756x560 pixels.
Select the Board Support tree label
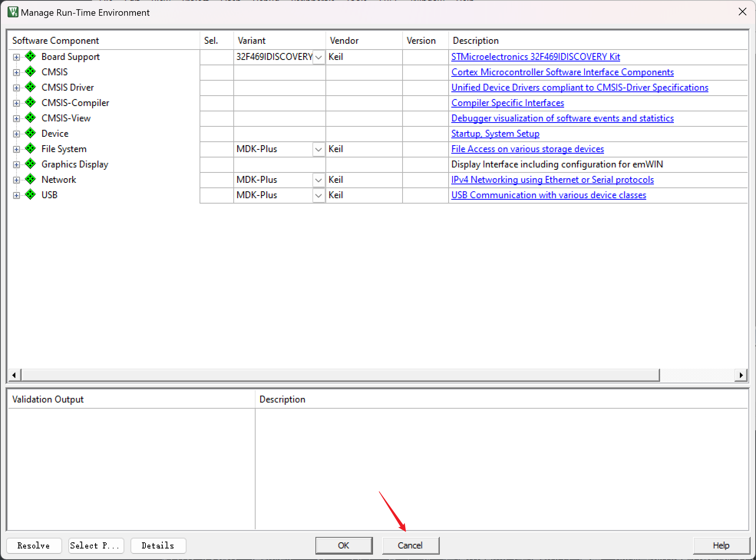pos(71,57)
